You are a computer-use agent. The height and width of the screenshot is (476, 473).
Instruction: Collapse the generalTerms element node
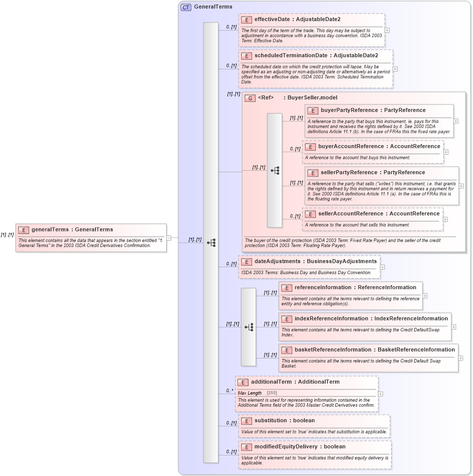(169, 238)
